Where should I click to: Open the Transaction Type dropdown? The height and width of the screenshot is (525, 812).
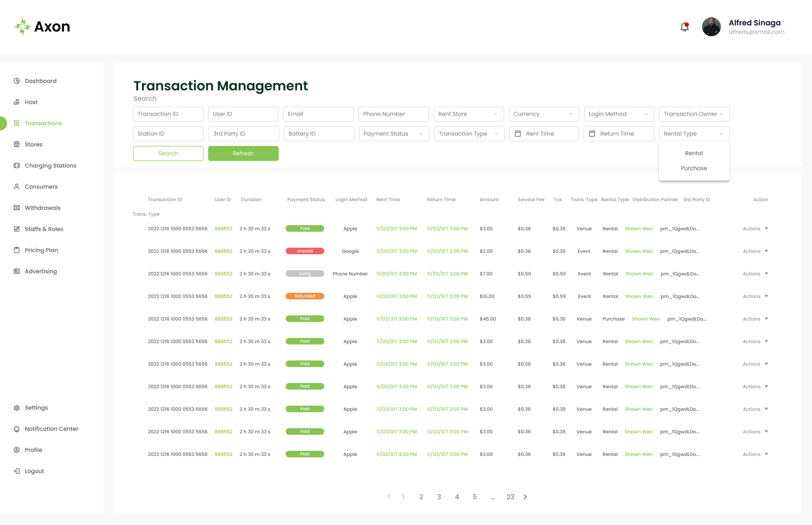(x=469, y=133)
